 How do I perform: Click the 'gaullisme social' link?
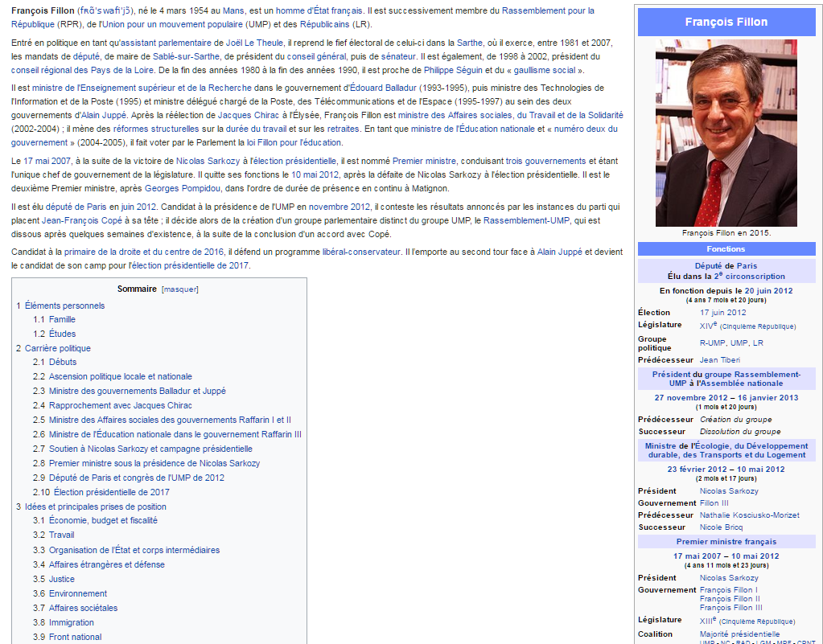[545, 70]
